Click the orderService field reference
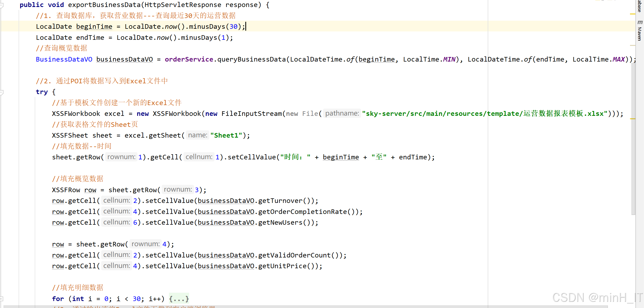 tap(189, 59)
